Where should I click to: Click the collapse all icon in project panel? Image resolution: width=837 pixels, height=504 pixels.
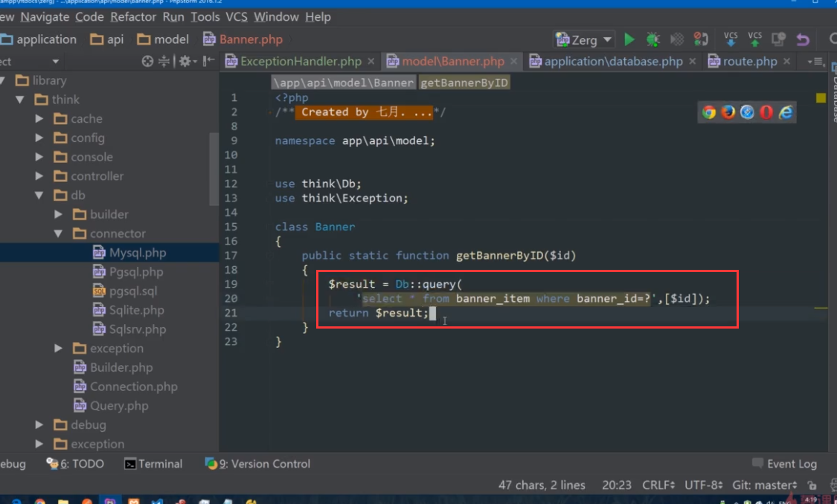164,62
